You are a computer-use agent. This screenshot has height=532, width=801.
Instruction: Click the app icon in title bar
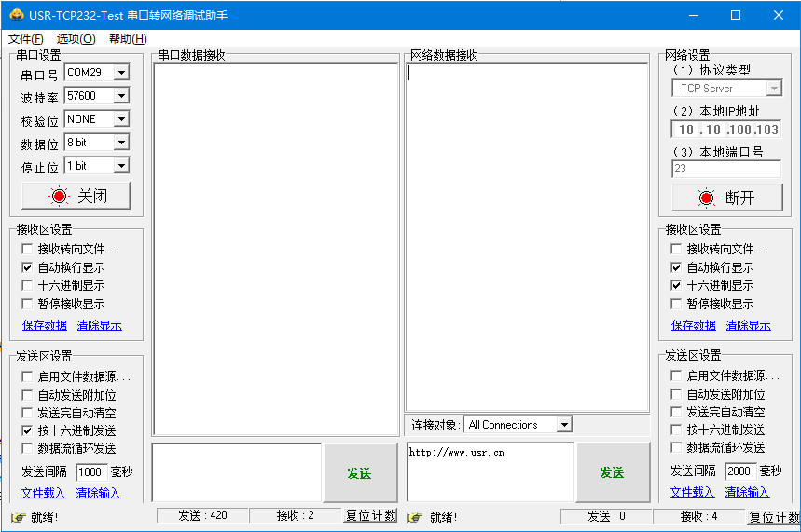click(13, 15)
